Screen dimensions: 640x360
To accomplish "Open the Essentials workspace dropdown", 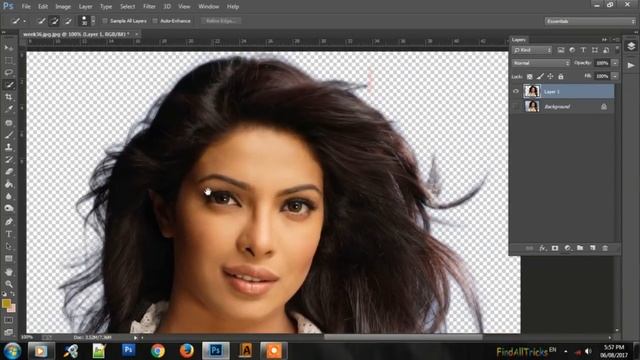I will tap(590, 21).
